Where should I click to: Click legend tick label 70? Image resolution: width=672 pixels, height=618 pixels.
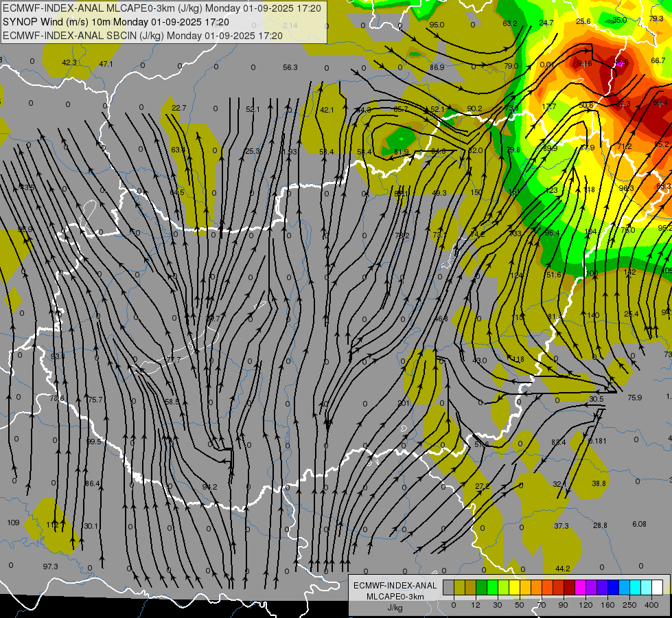542,605
